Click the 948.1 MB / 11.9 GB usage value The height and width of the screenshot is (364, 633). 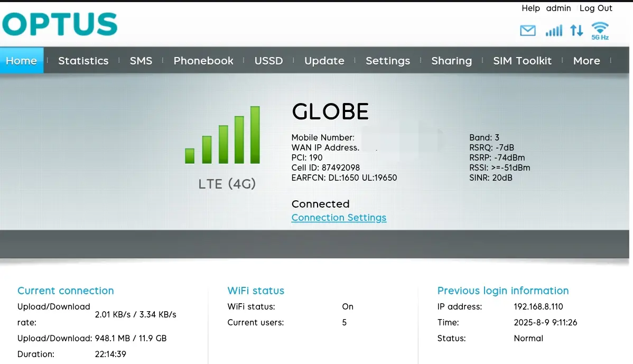131,338
